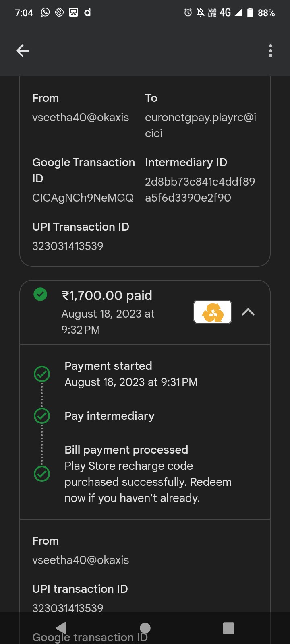This screenshot has height=644, width=290.
Task: Tap the Payment started step checkmark
Action: (x=42, y=374)
